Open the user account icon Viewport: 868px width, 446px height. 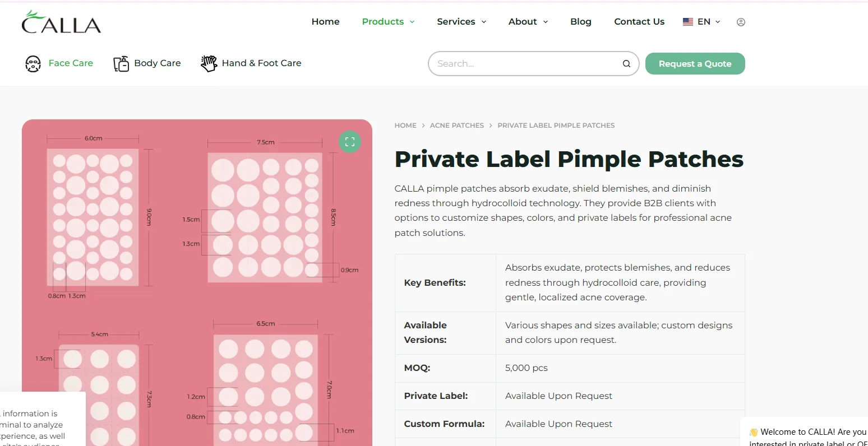[741, 22]
